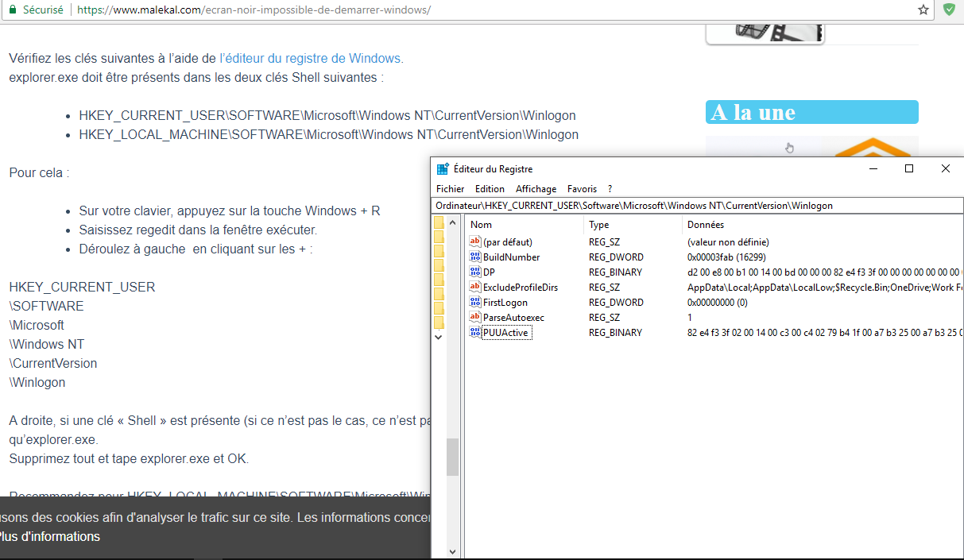This screenshot has width=964, height=560.
Task: Open the Affichage menu
Action: [536, 189]
